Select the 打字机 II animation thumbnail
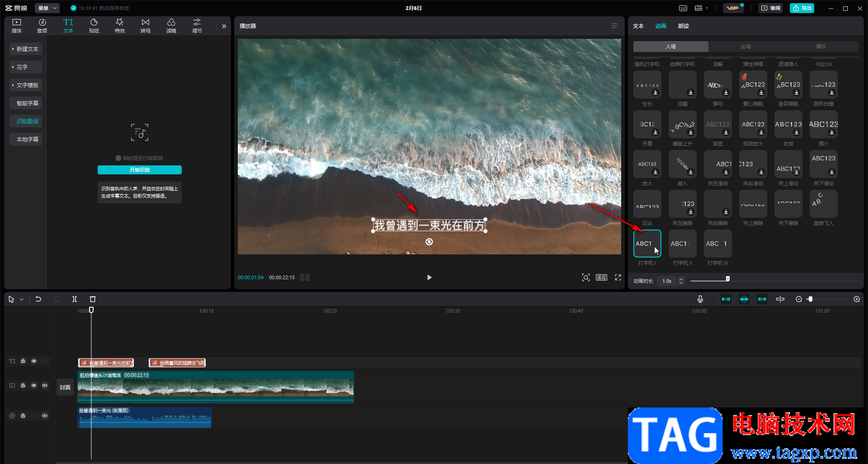The image size is (868, 464). coord(682,244)
